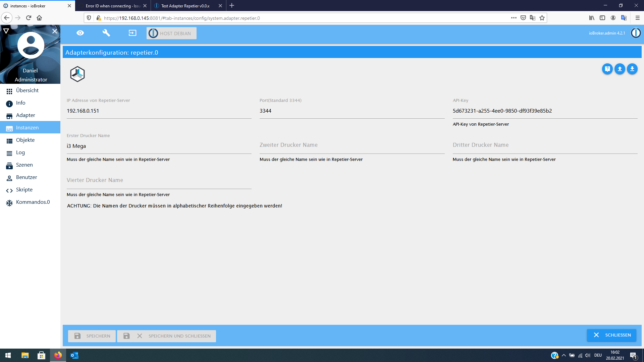
Task: Click the Port field showing 3344
Action: 352,111
